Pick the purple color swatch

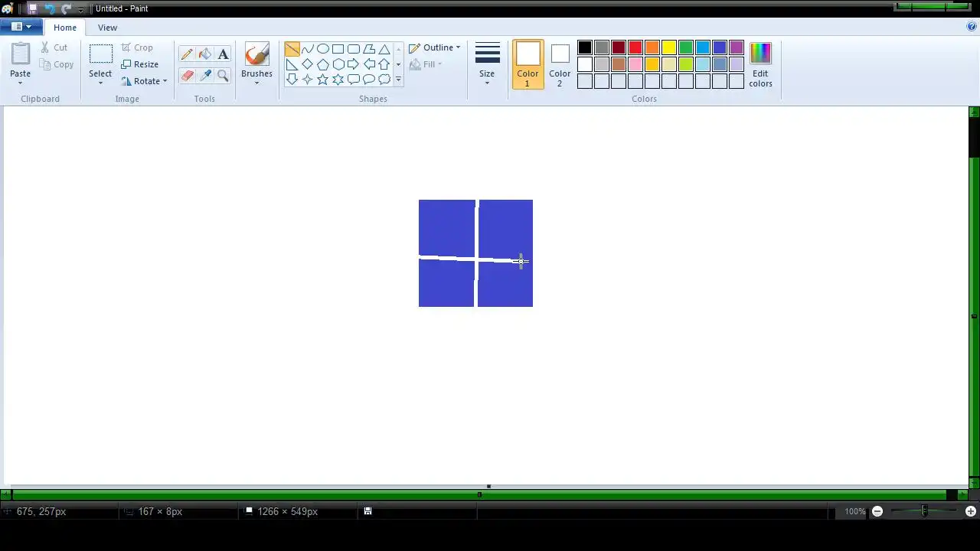737,48
